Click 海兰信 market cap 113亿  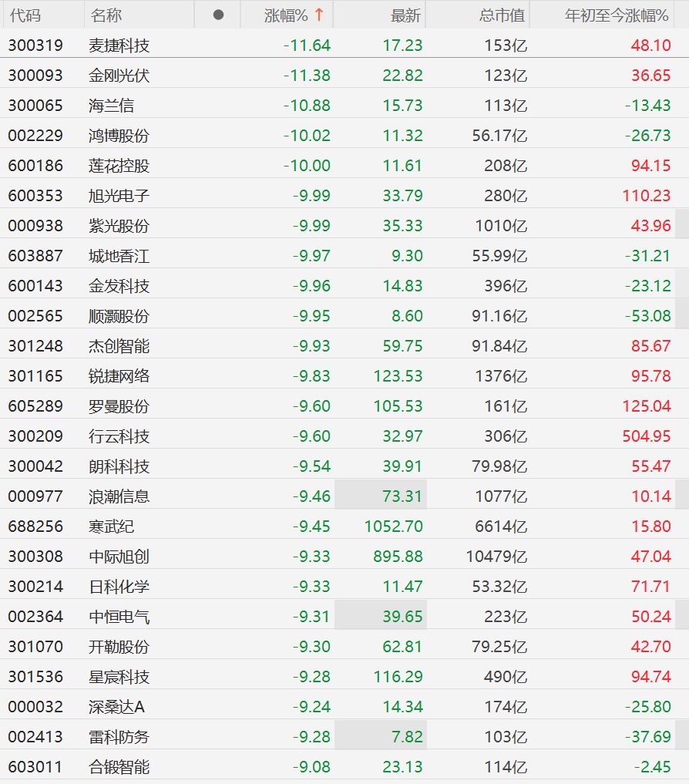(506, 106)
